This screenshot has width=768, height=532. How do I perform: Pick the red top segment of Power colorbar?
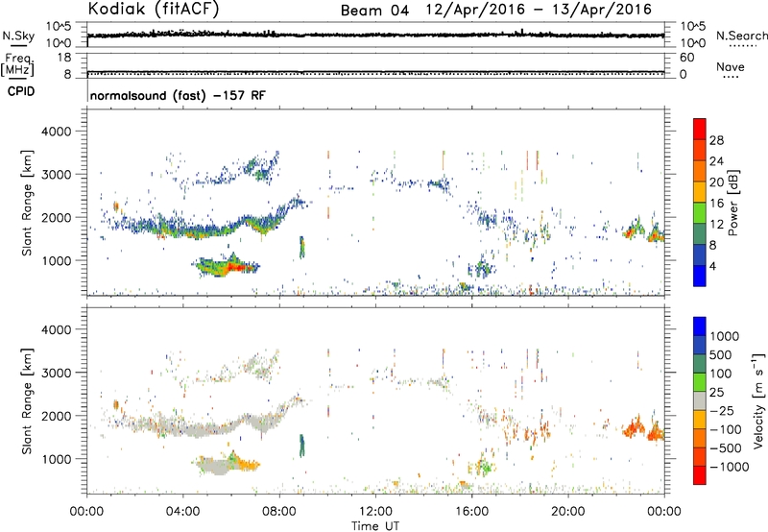(700, 129)
